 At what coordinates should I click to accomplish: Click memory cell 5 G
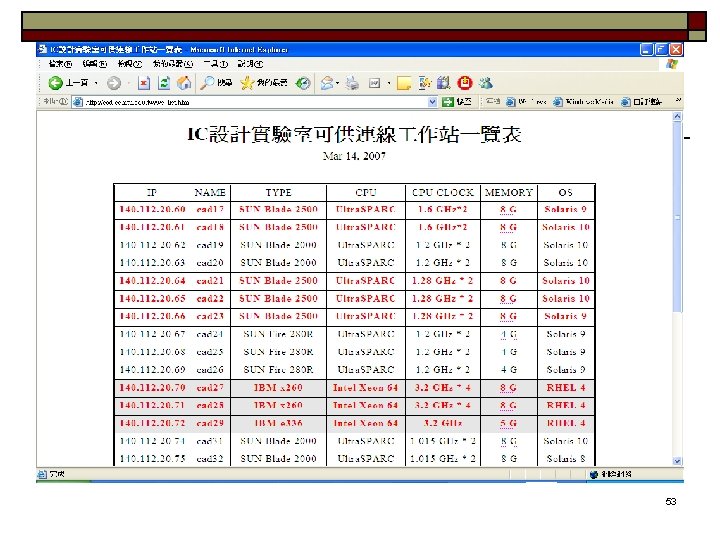pyautogui.click(x=508, y=423)
